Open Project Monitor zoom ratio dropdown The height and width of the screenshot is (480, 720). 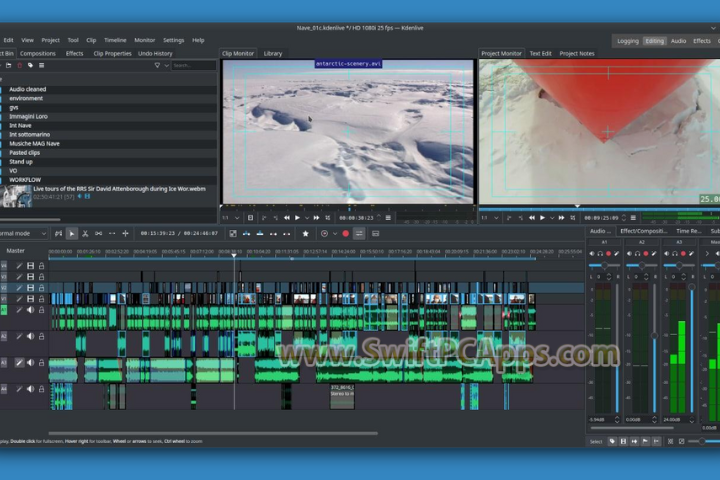point(490,218)
